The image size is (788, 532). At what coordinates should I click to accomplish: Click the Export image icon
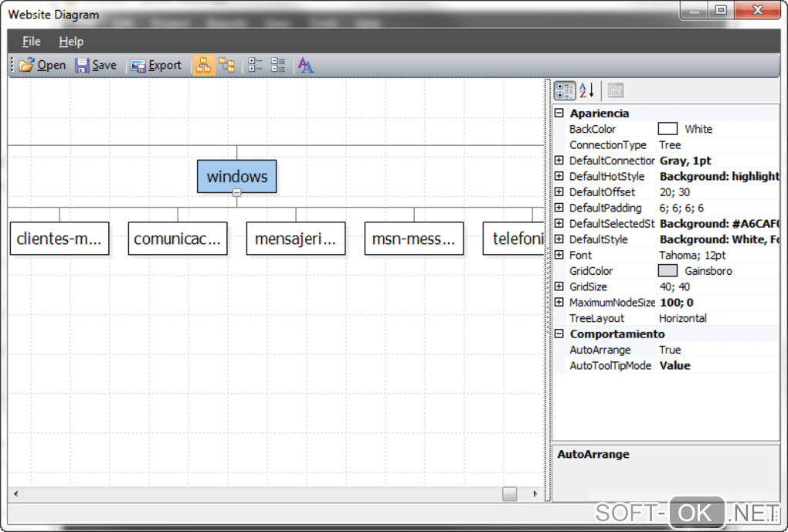(138, 66)
